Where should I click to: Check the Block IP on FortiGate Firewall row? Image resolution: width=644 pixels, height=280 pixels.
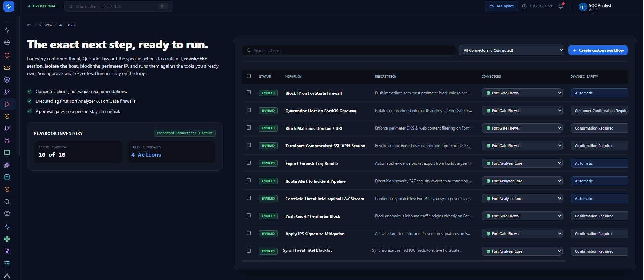pyautogui.click(x=249, y=92)
